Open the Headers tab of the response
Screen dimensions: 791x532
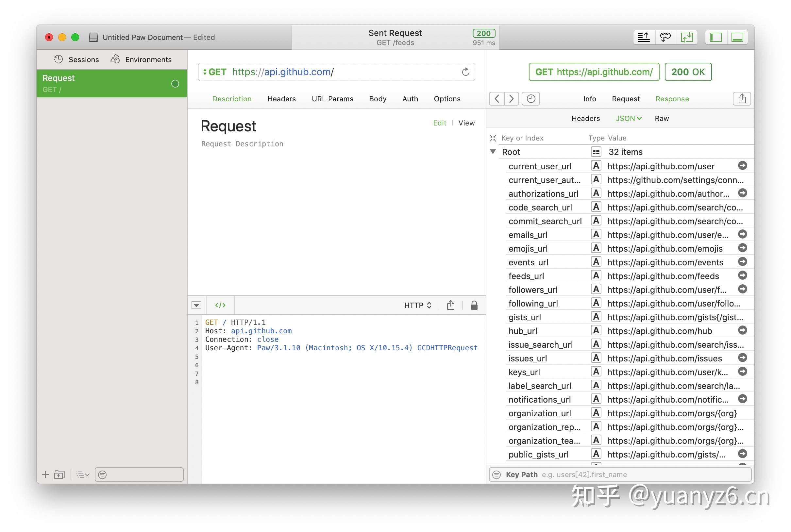585,118
